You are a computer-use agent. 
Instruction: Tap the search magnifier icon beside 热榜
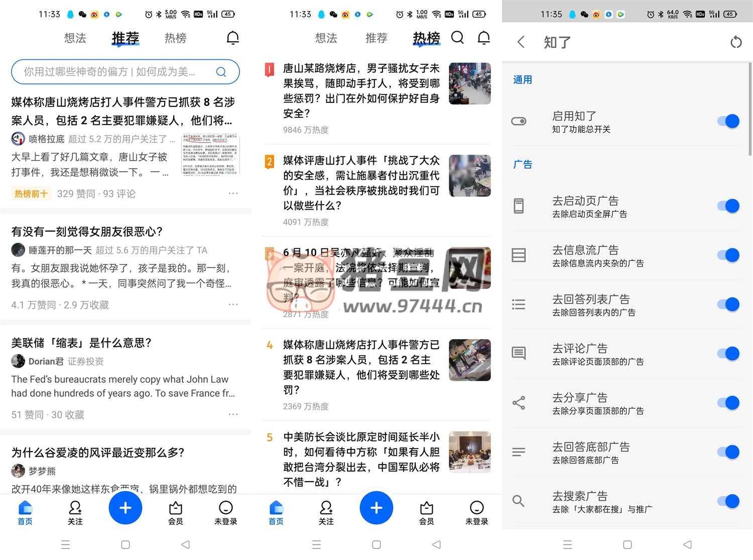click(x=457, y=38)
